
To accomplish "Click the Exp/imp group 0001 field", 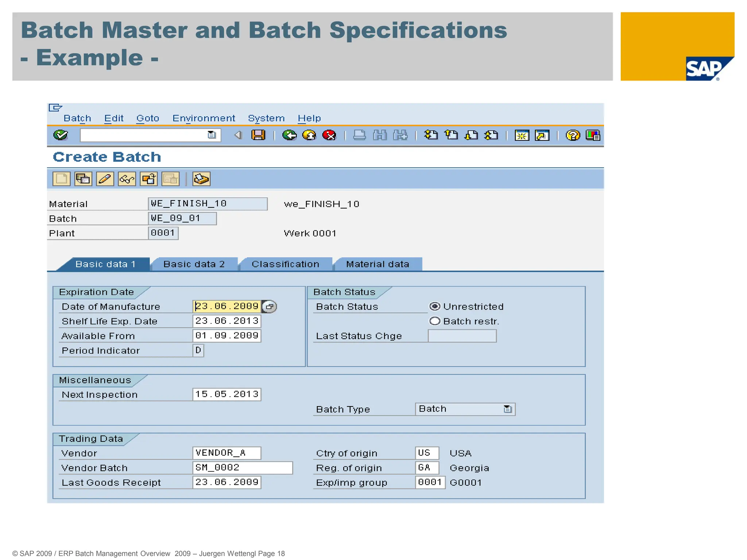I will 430,482.
